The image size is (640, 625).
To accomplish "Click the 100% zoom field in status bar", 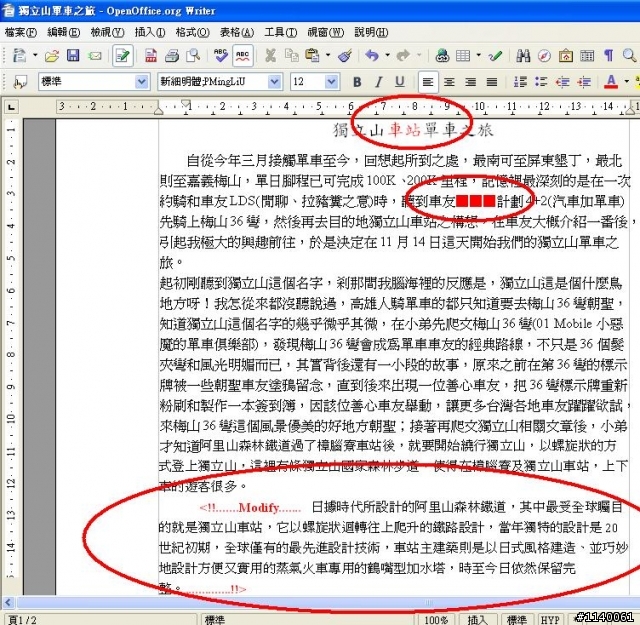I will click(x=436, y=619).
